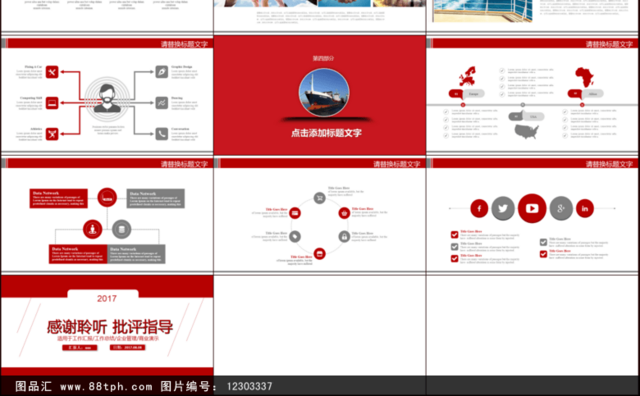Click the red LinkedIn circle icon
The height and width of the screenshot is (396, 640).
(585, 208)
